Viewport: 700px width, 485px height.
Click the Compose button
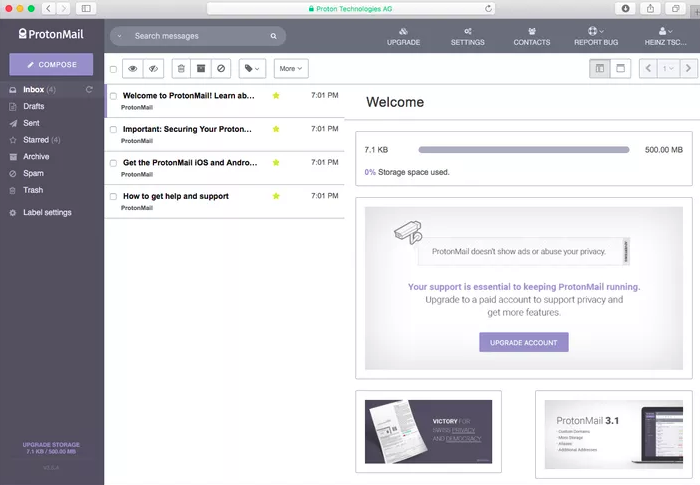click(51, 64)
